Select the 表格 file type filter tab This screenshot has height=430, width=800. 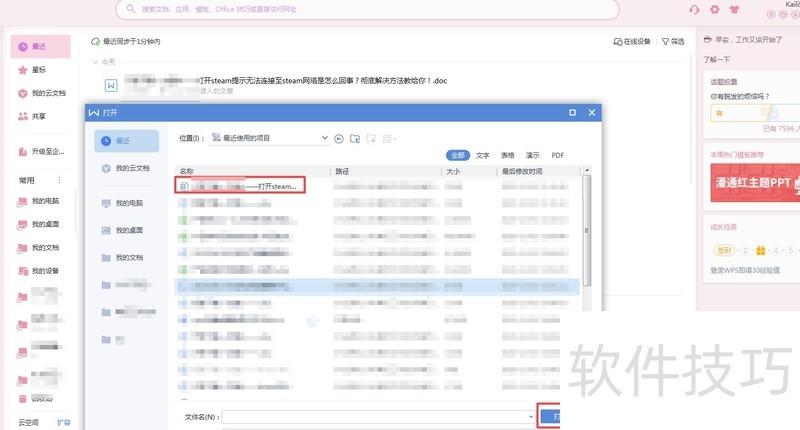click(x=508, y=156)
